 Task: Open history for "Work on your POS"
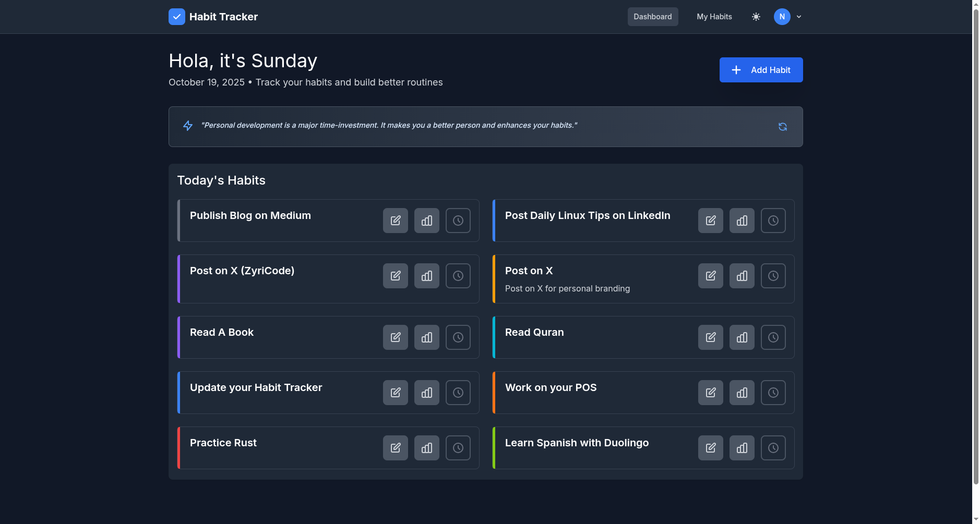click(x=773, y=392)
